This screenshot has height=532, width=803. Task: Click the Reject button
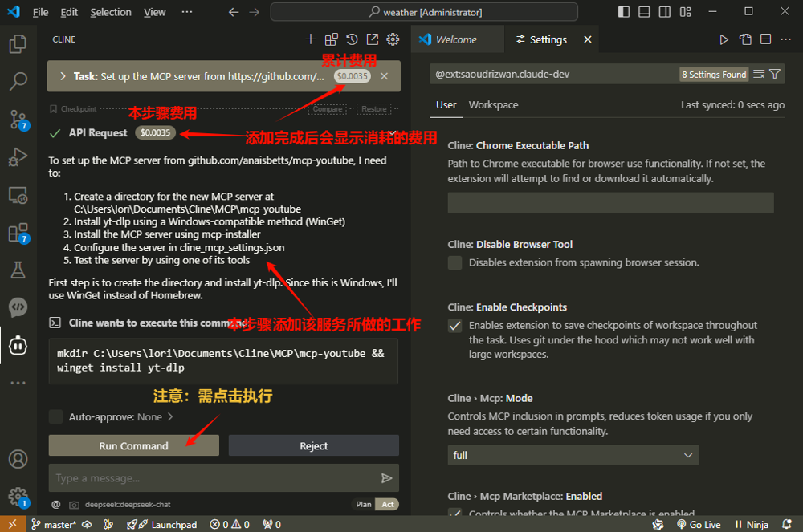click(313, 445)
